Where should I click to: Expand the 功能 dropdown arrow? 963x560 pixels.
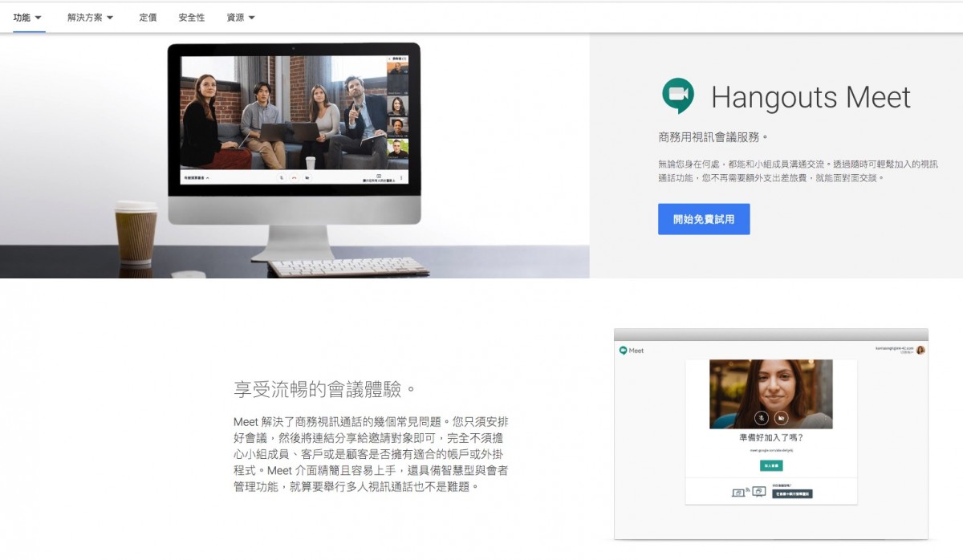[39, 18]
